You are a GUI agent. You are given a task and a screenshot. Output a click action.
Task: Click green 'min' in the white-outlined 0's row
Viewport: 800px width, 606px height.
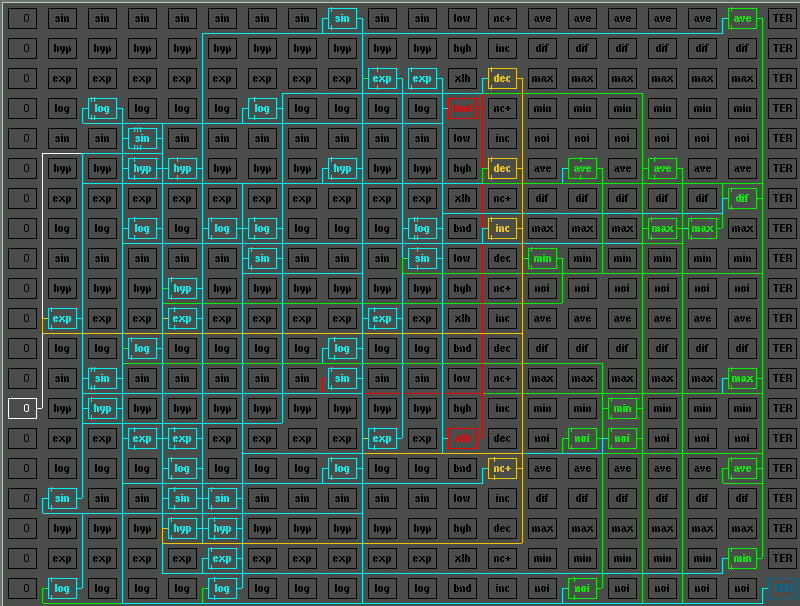click(622, 408)
